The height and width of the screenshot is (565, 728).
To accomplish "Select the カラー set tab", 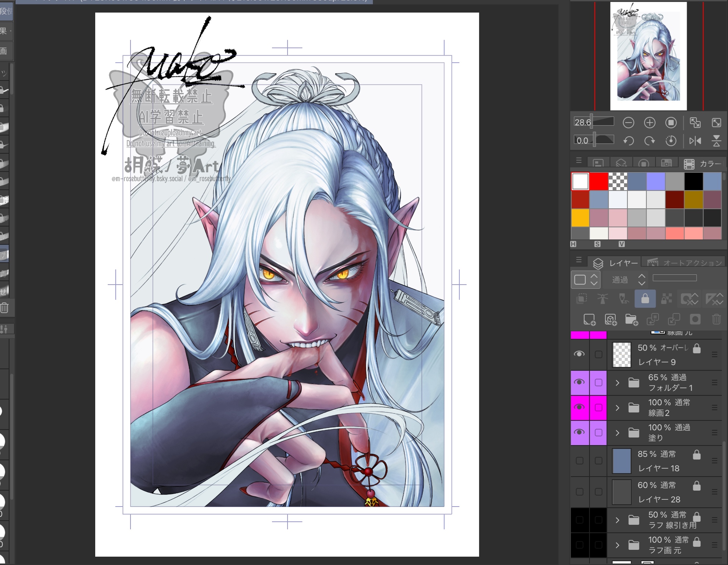I will pyautogui.click(x=703, y=164).
